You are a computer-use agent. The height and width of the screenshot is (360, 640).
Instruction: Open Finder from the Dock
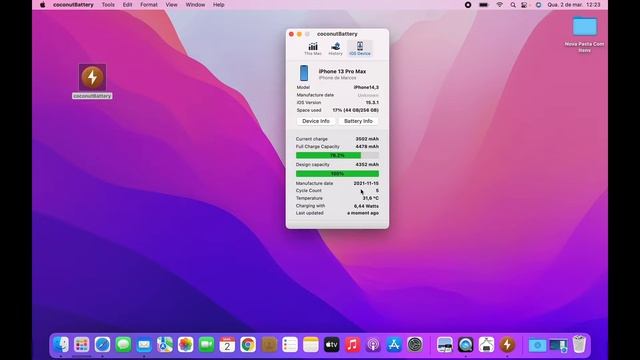pyautogui.click(x=61, y=345)
